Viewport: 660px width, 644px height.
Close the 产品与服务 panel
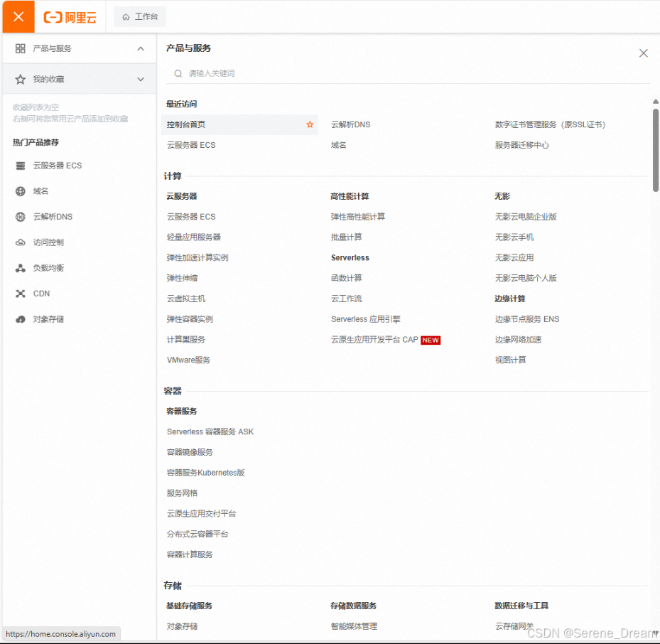point(643,53)
